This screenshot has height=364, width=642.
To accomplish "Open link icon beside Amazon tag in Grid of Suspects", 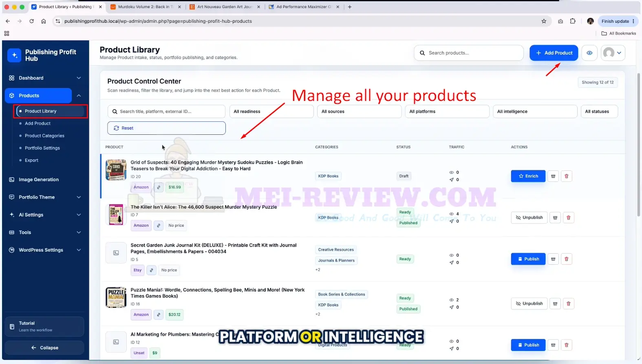I will 159,187.
